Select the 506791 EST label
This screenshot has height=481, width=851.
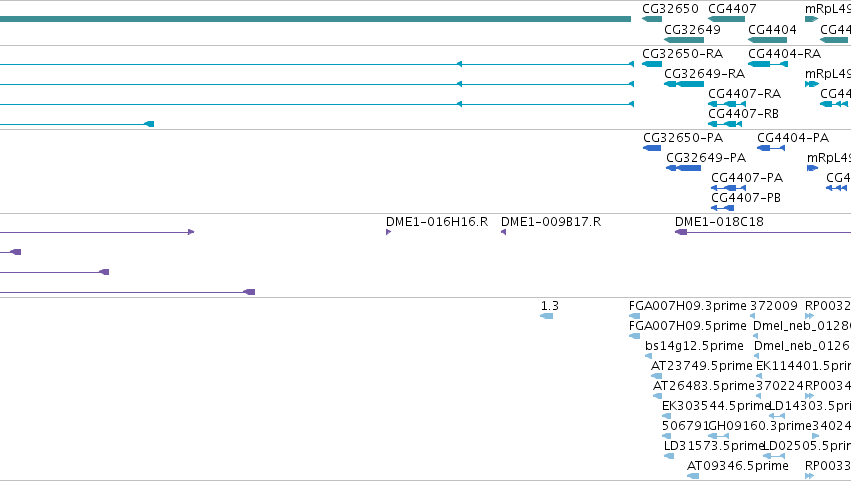click(685, 426)
